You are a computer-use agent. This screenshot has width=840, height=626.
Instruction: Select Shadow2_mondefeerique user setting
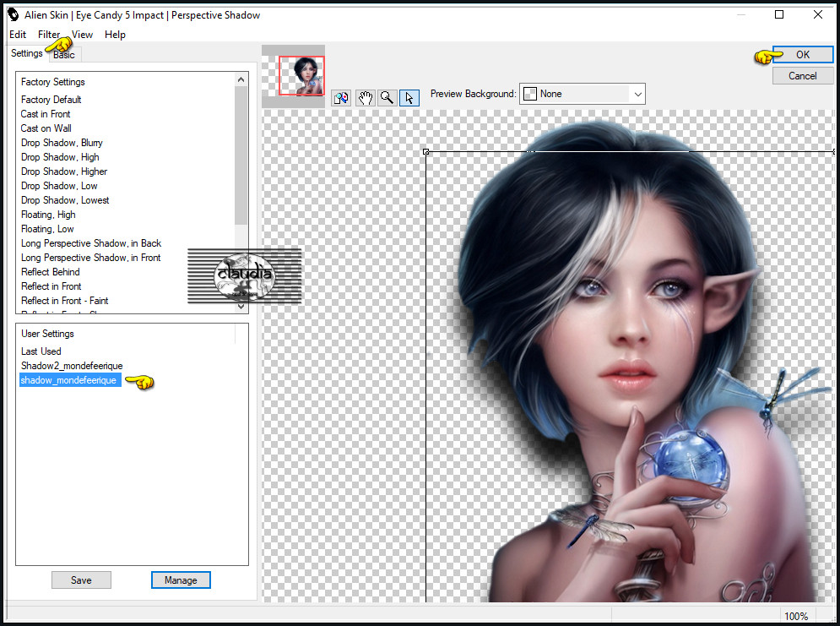72,366
